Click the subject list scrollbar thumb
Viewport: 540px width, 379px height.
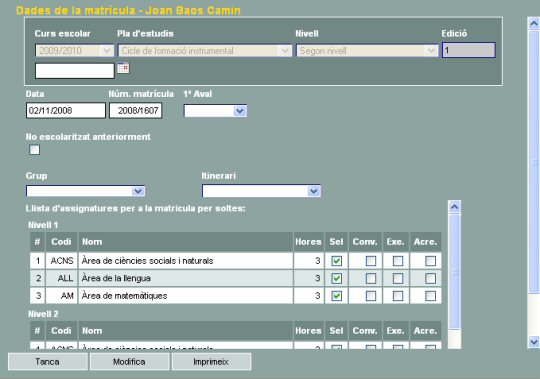tap(455, 272)
